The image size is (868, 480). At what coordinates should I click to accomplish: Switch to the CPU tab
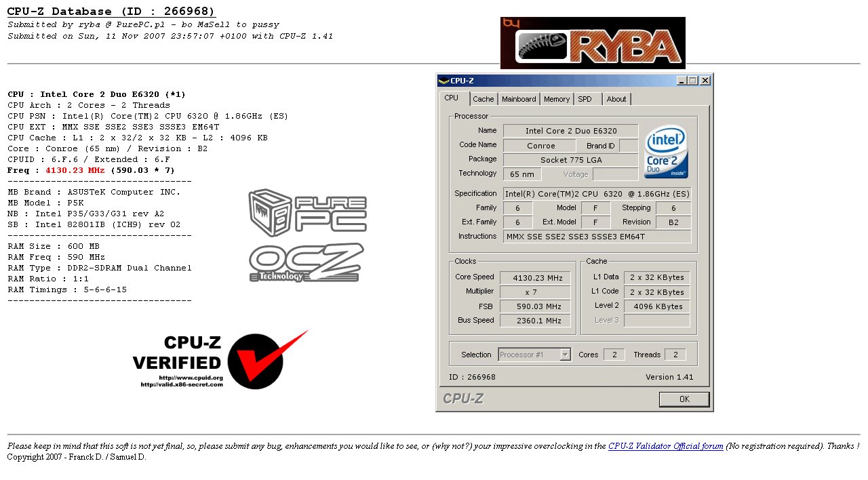click(454, 98)
